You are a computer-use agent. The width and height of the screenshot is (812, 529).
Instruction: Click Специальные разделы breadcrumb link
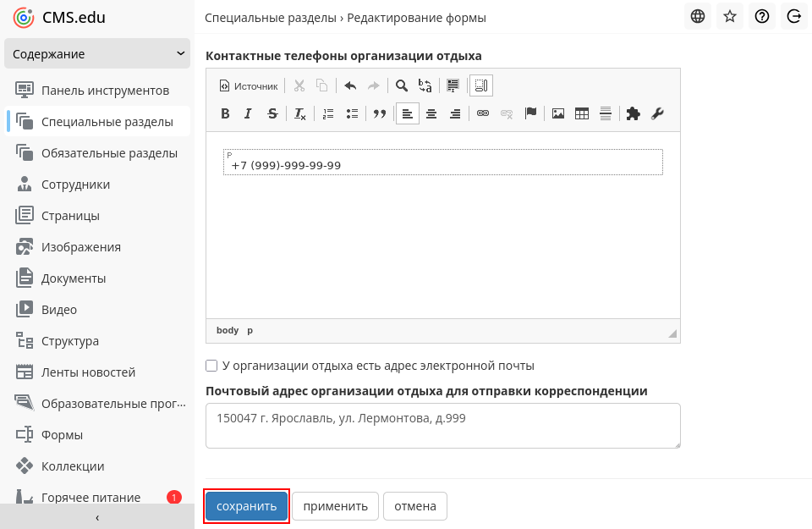(x=271, y=18)
